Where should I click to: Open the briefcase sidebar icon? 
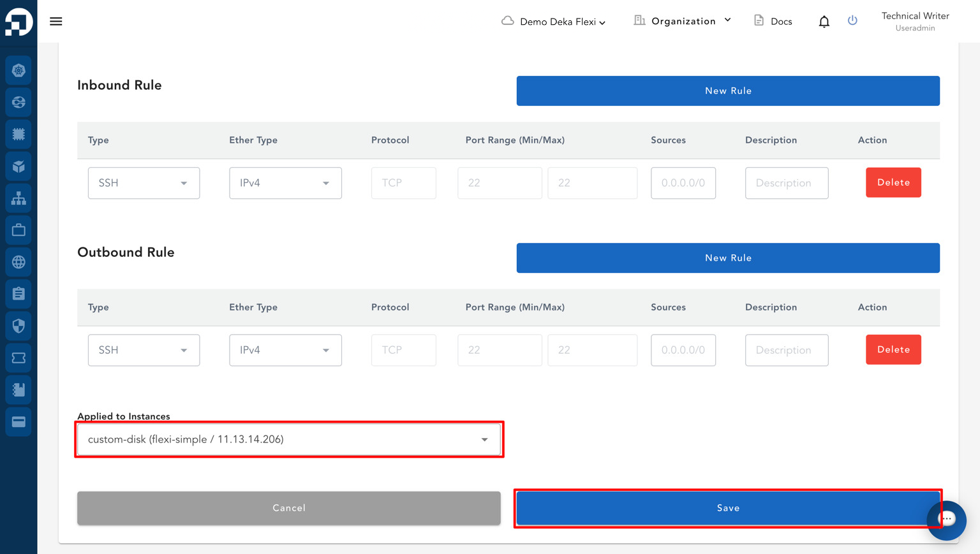[19, 230]
